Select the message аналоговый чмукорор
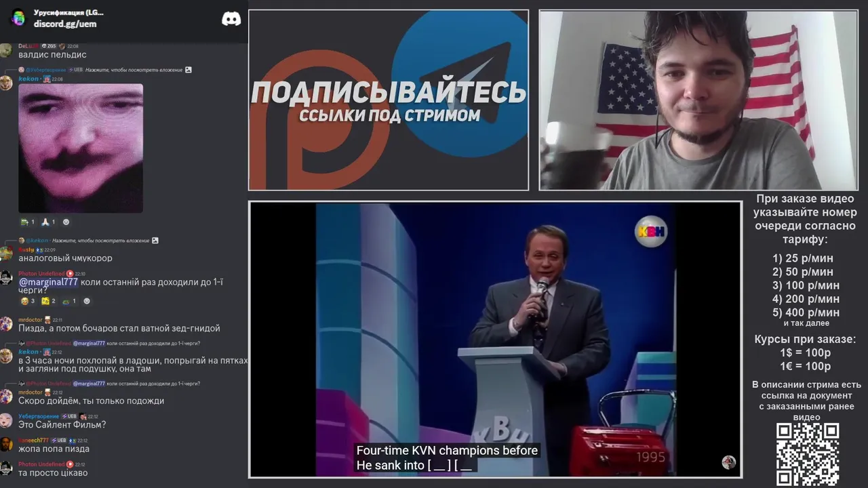Viewport: 868px width, 488px height. [65, 258]
